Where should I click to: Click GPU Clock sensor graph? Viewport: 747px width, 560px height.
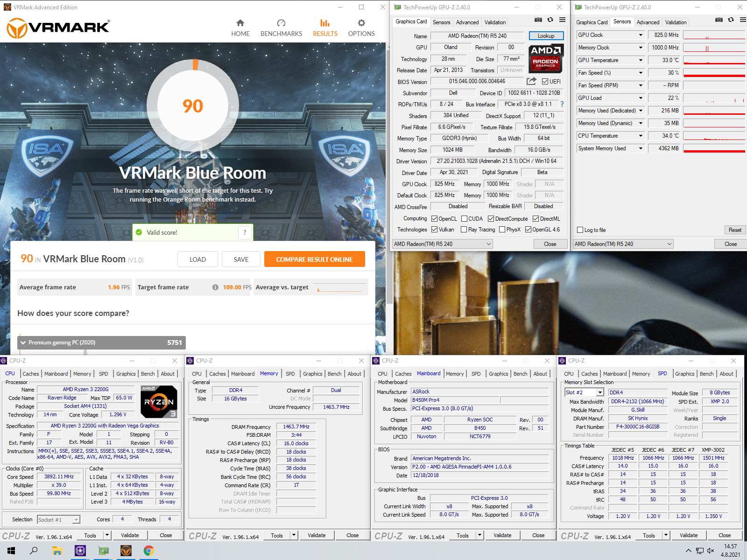tap(714, 35)
